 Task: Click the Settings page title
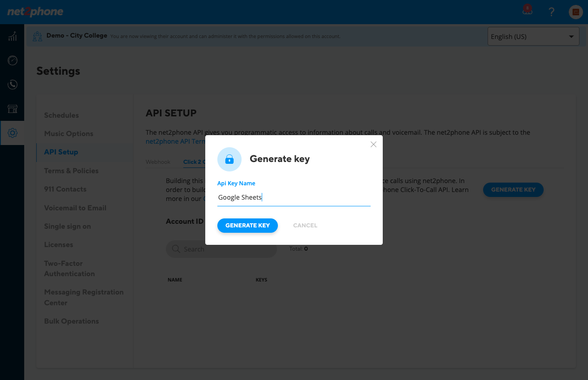click(x=58, y=71)
